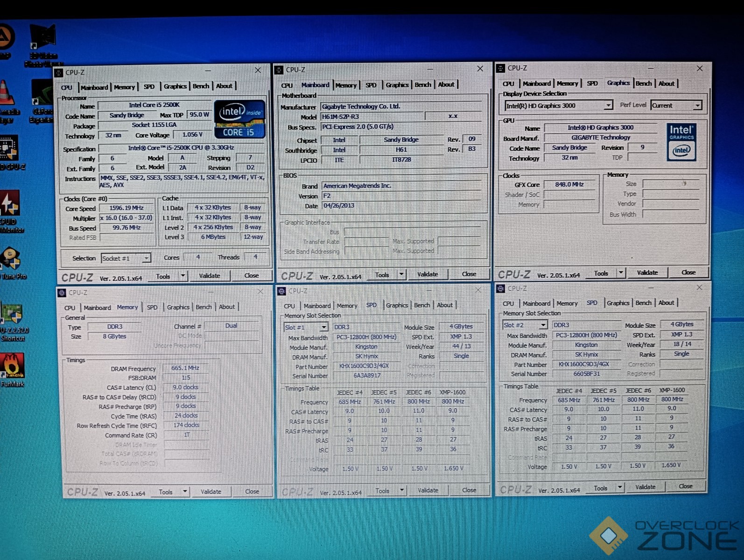Click the Intel Core i5 logo in CPU window

(x=240, y=120)
